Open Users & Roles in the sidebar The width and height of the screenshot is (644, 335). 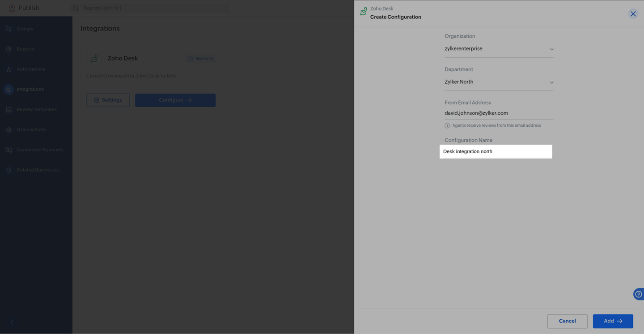(x=32, y=129)
